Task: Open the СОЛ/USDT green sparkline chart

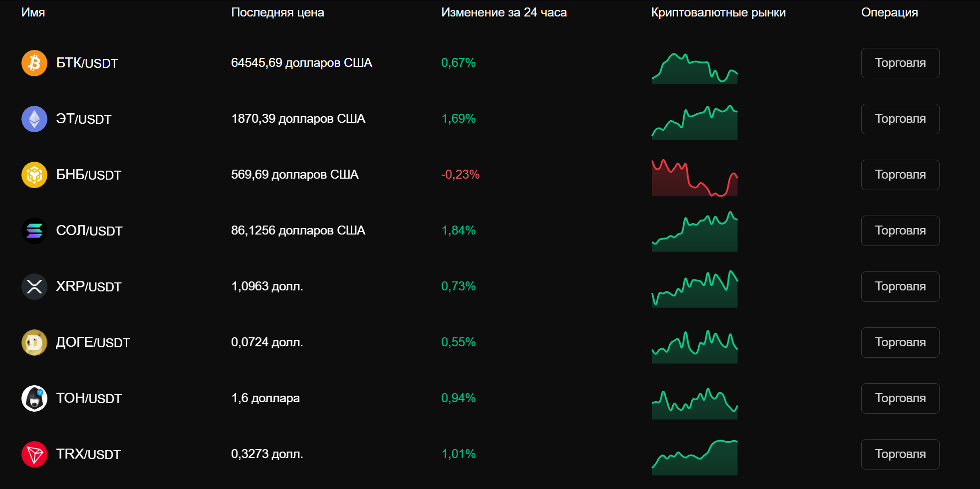Action: 695,232
